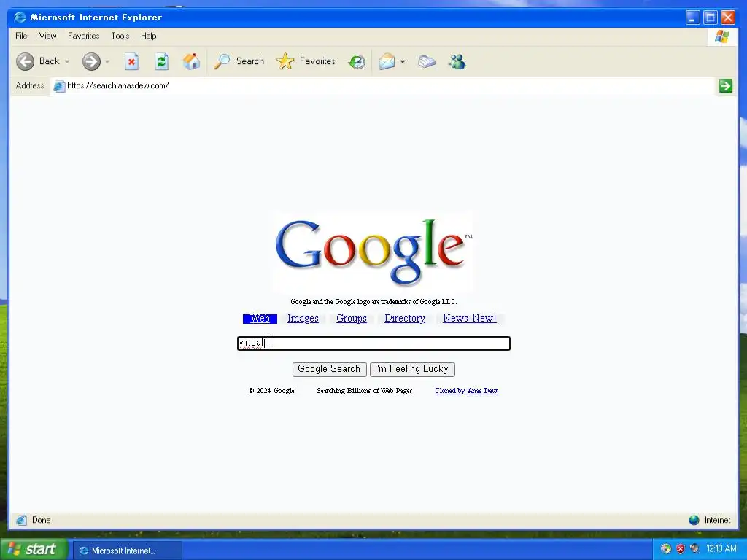Click the Internet zone globe icon
747x560 pixels.
coord(694,520)
